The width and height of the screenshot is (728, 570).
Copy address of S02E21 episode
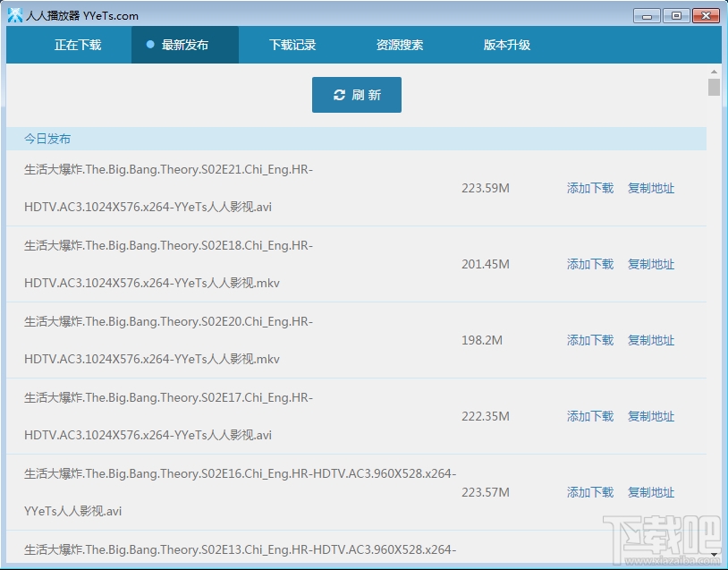[x=651, y=188]
